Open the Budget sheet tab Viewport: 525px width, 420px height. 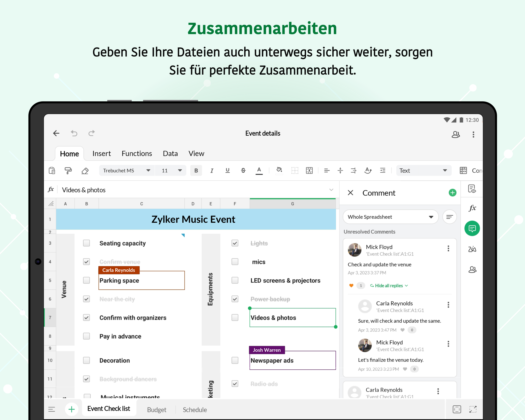point(157,410)
